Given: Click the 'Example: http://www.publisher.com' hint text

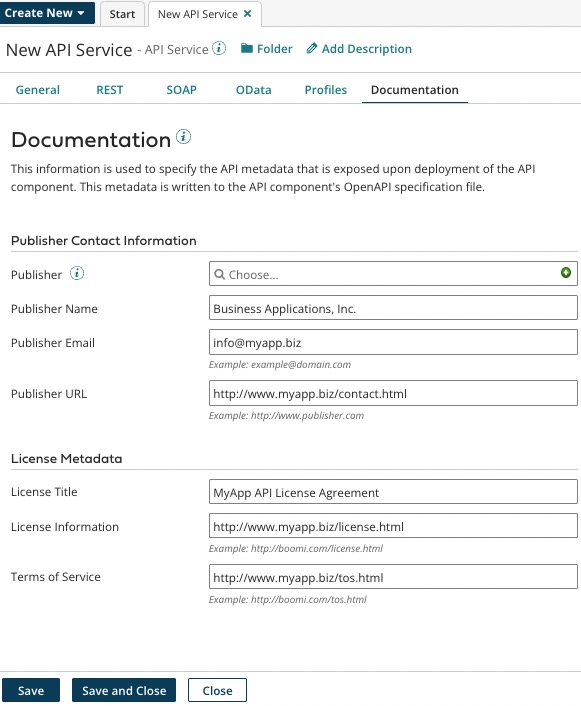Looking at the screenshot, I should tap(286, 416).
